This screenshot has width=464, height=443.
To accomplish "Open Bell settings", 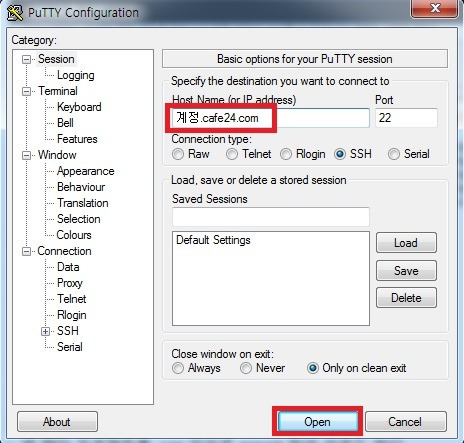I will [x=65, y=123].
